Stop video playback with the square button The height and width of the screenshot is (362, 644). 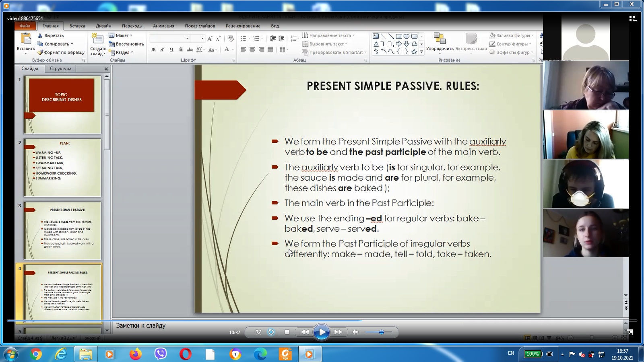tap(287, 332)
